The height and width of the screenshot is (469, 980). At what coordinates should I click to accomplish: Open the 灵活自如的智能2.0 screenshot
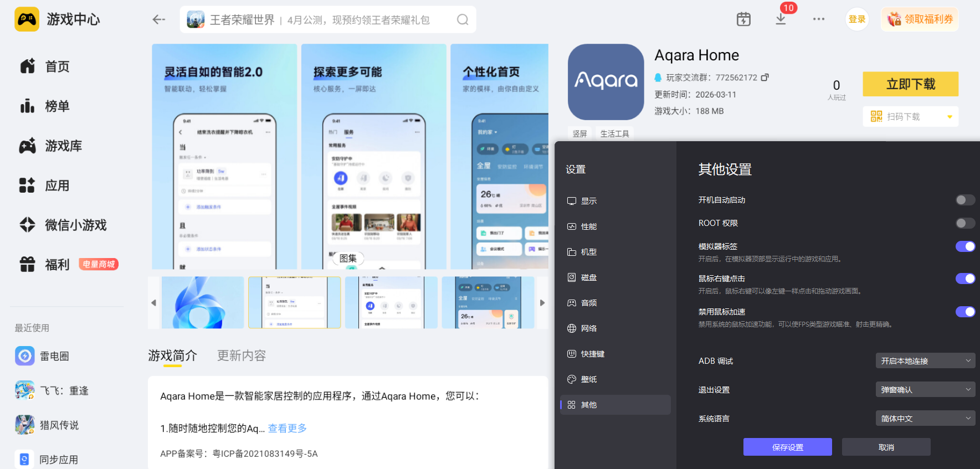tap(224, 157)
